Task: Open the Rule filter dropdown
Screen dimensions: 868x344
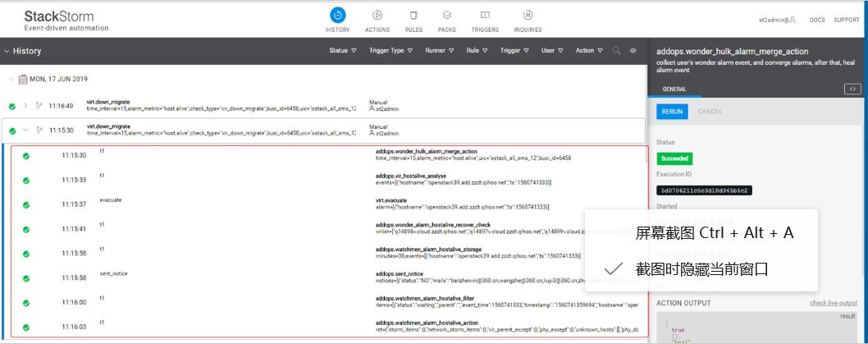Action: click(x=477, y=50)
